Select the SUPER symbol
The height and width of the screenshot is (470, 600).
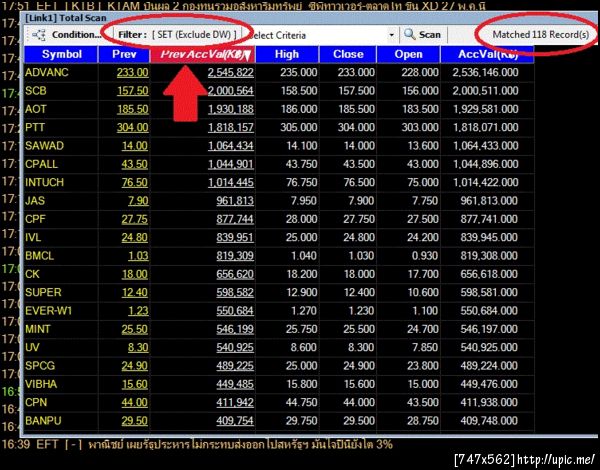43,292
